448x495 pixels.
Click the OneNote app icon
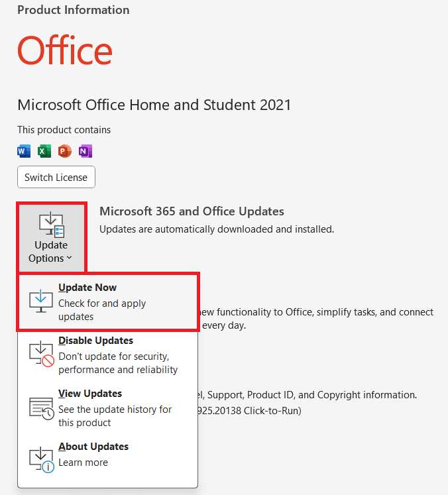coord(85,151)
